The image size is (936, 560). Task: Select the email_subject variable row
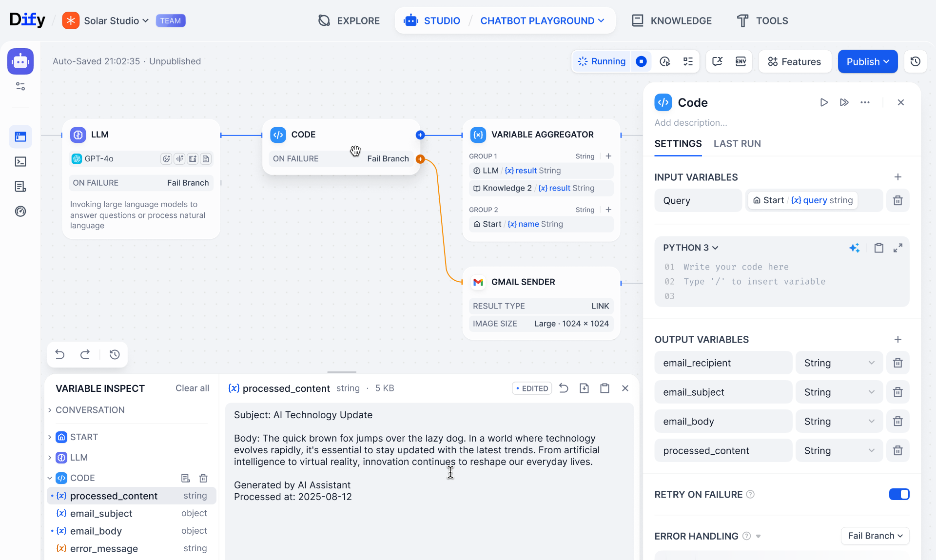click(x=132, y=513)
